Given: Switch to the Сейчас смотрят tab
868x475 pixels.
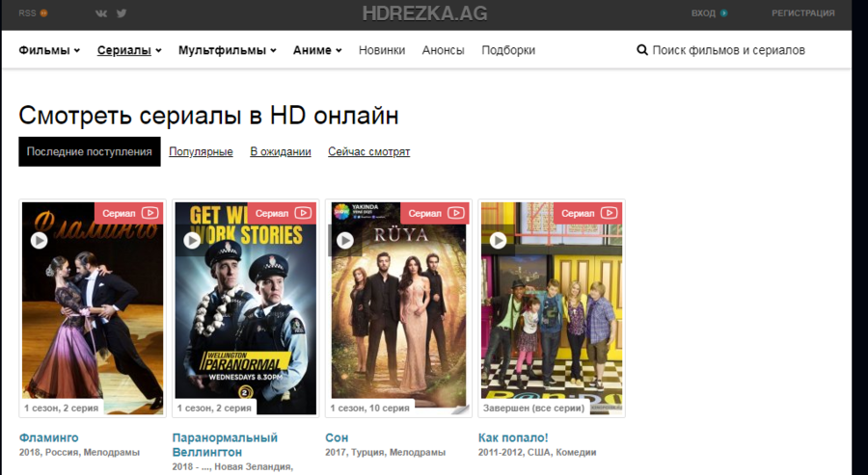Looking at the screenshot, I should coord(368,151).
